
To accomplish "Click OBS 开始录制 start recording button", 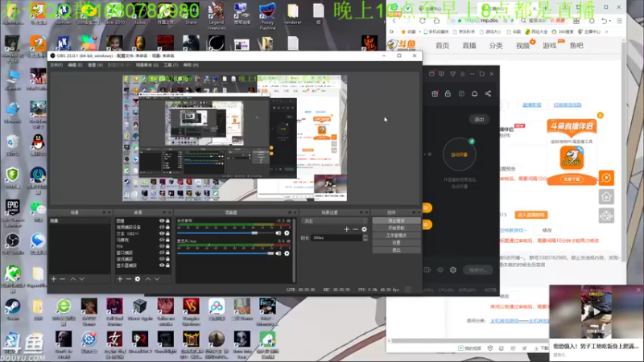I will click(396, 228).
